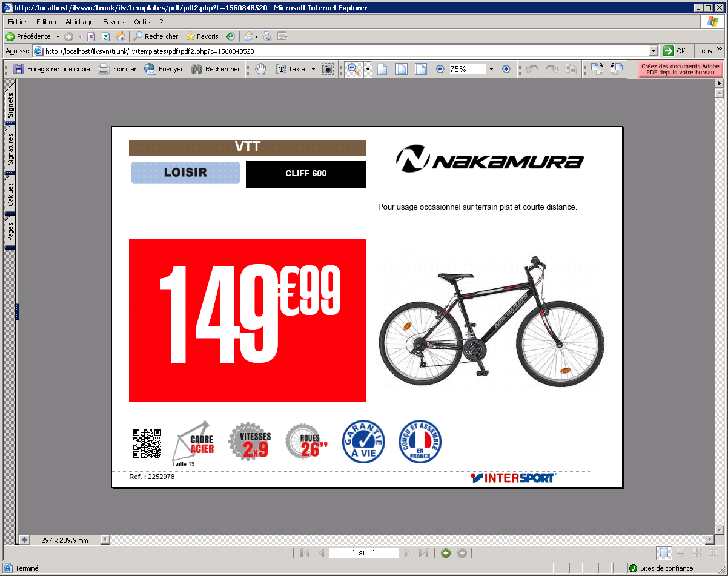The image size is (728, 576).
Task: Click the OK go button
Action: click(675, 51)
